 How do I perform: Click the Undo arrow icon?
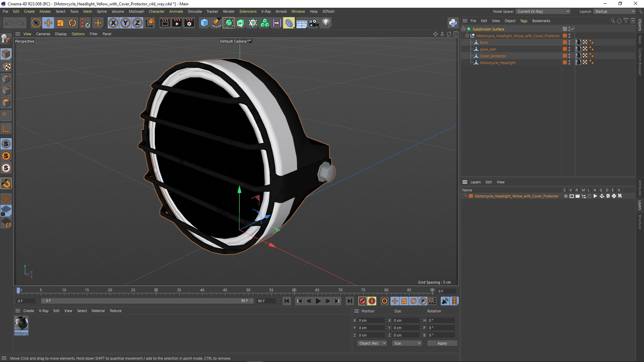click(9, 23)
